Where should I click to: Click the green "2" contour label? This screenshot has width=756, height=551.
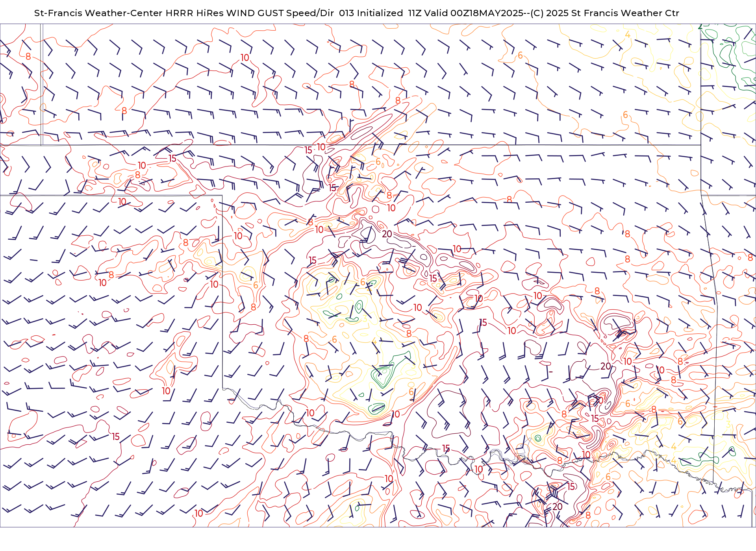pyautogui.click(x=700, y=27)
